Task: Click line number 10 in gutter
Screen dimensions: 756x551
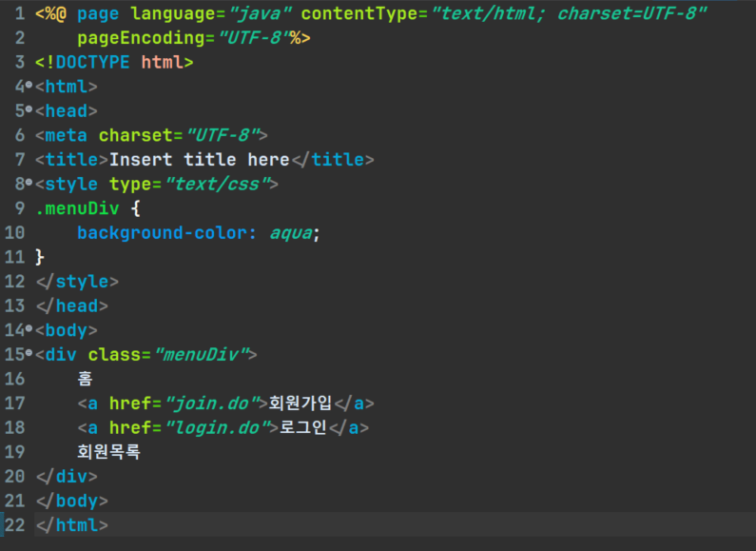Action: pos(14,232)
